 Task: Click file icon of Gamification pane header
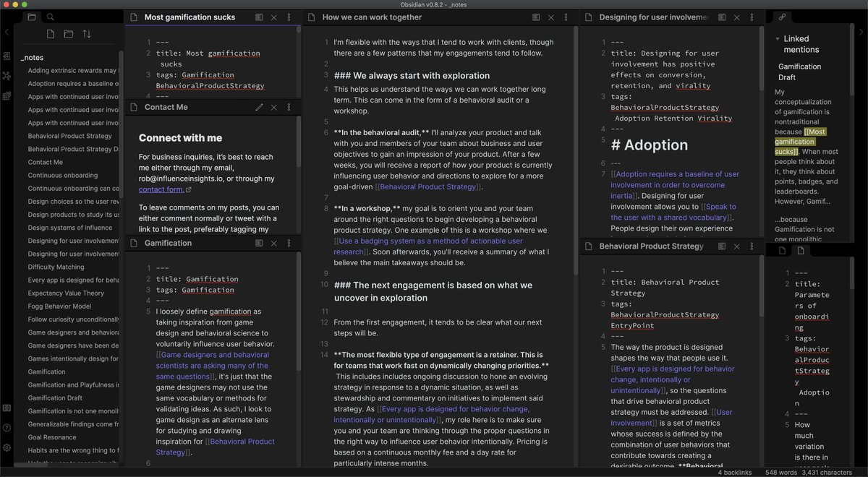coord(133,243)
